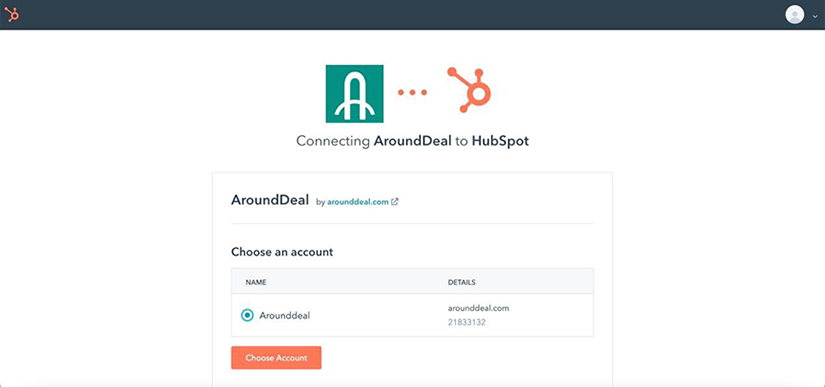
Task: Click the Choose an account heading
Action: pyautogui.click(x=282, y=252)
